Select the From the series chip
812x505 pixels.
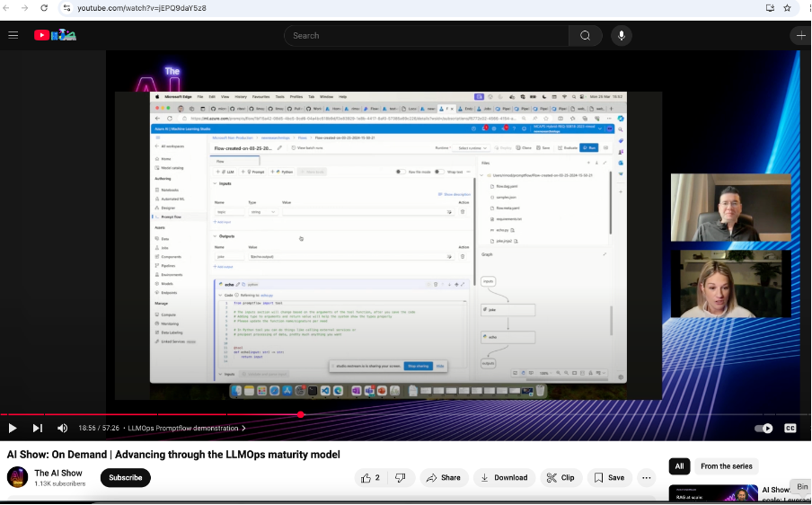click(x=727, y=466)
